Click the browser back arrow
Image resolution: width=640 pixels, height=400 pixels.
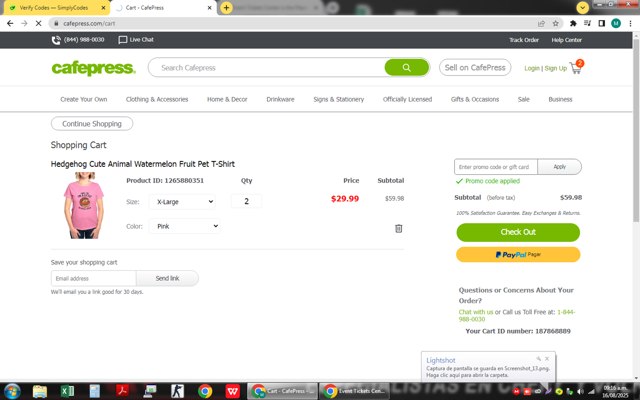click(x=10, y=24)
